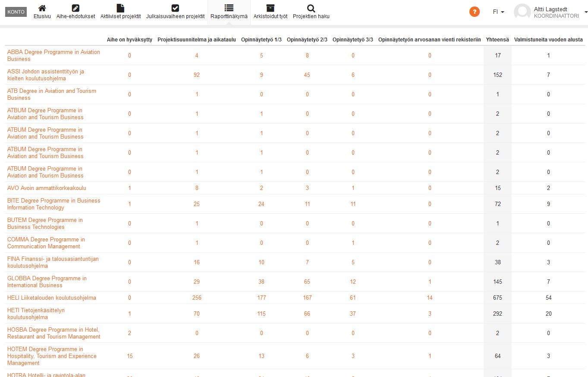Open AVO Avoin ammattikorkeakoulu link

(x=47, y=188)
